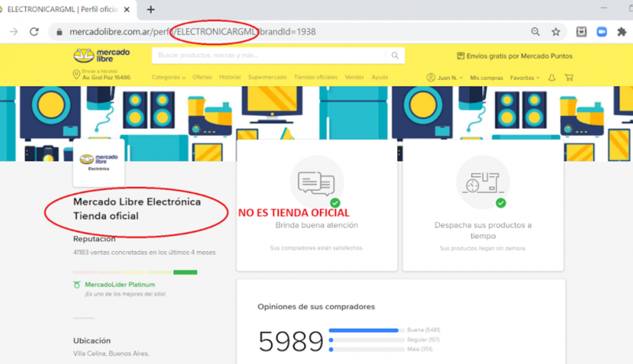The width and height of the screenshot is (633, 364).
Task: Click the reputation color bar
Action: pyautogui.click(x=135, y=272)
